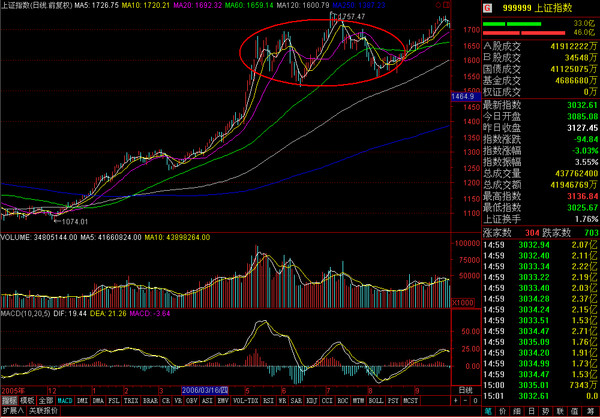Screen dimensions: 600x418
Task: Select the 指标 tab
Action: [x=9, y=401]
